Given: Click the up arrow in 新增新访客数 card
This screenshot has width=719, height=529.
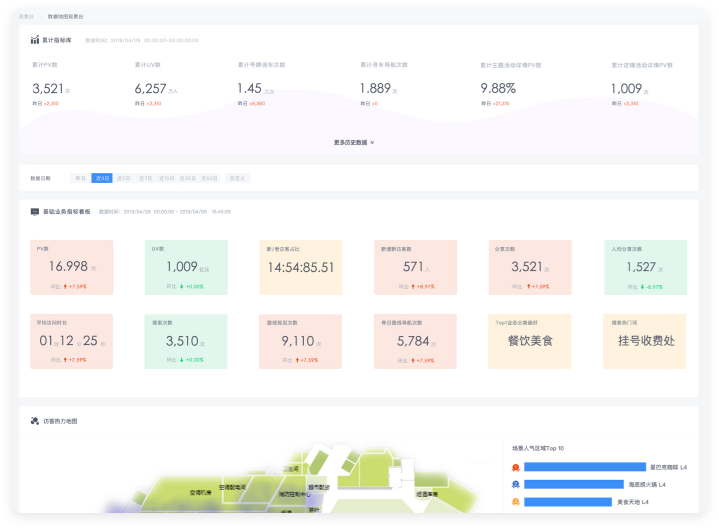Looking at the screenshot, I should 413,287.
